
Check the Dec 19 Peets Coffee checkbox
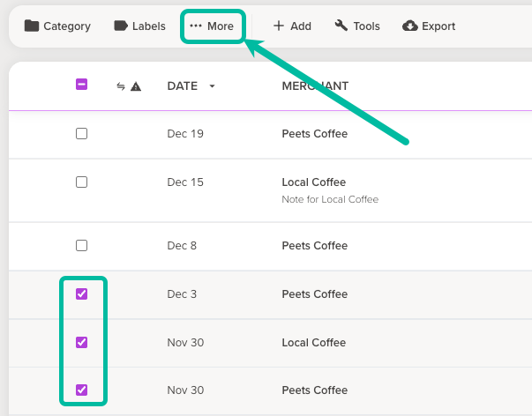coord(81,134)
